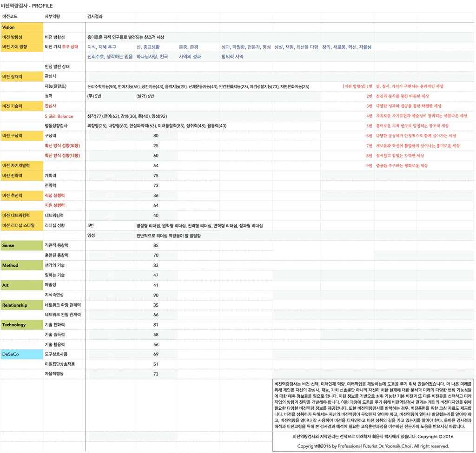Click the '신, 종교생활' value
Image resolution: width=476 pixels, height=453 pixels.
[148, 47]
